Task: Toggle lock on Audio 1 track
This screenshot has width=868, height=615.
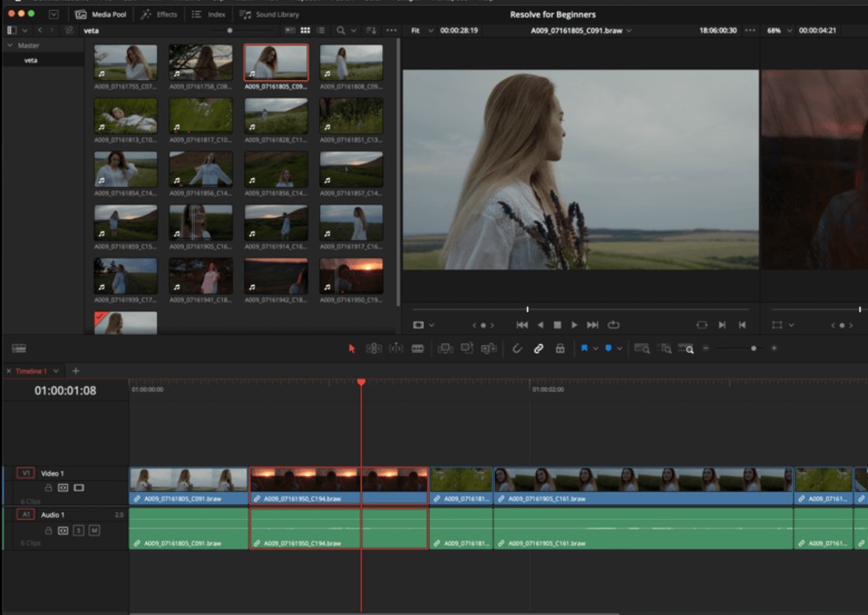Action: [x=49, y=531]
